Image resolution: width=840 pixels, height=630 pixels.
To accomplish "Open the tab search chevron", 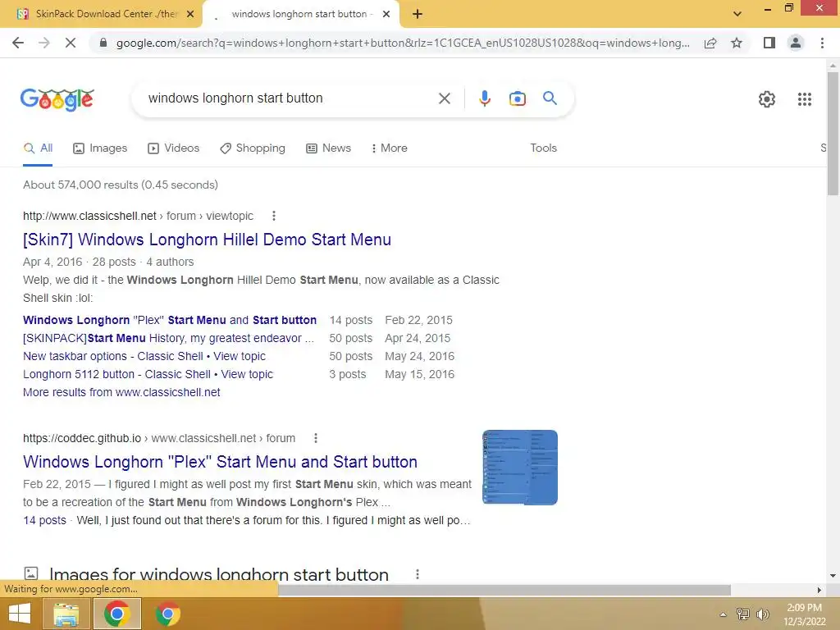I will click(x=737, y=14).
